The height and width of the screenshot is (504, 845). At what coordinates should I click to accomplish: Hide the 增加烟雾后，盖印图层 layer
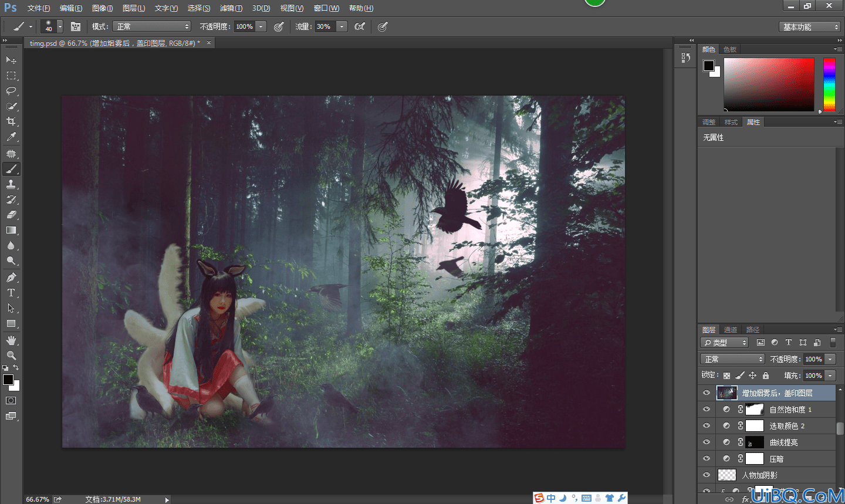click(x=707, y=393)
